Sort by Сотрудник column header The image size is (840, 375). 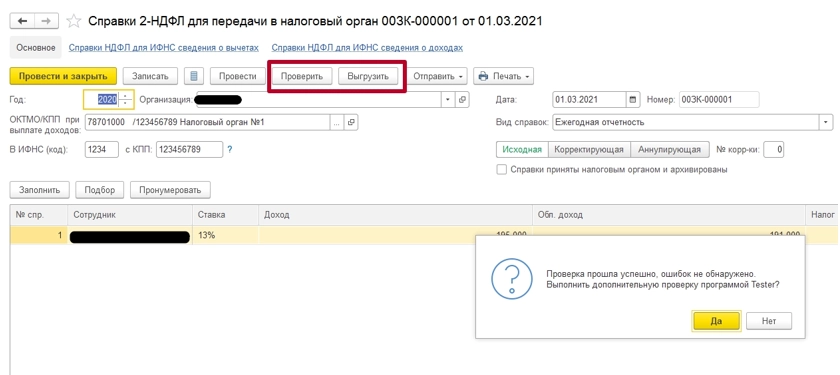[x=130, y=215]
